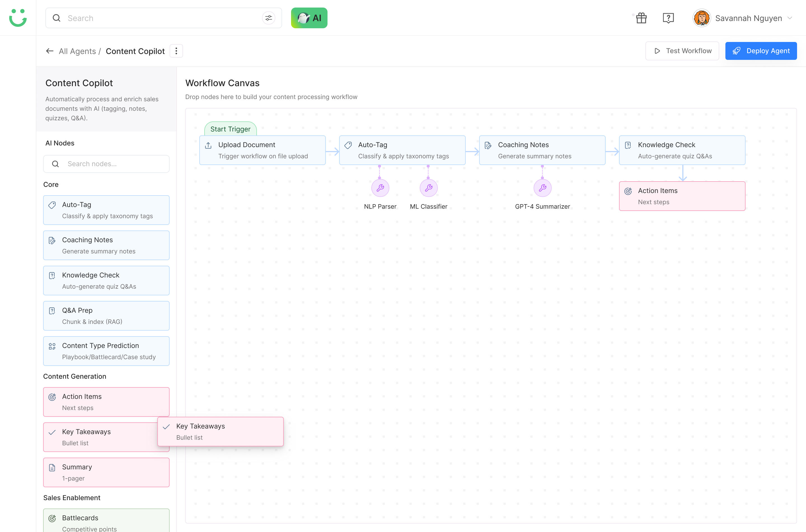The image size is (806, 532).
Task: Select the Q&A Prep node
Action: click(106, 316)
